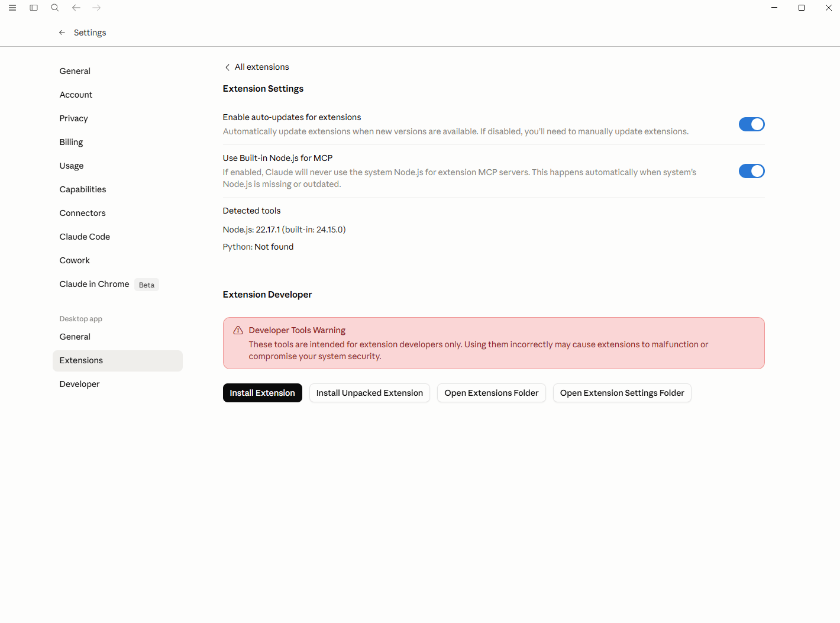Click Open Extensions Folder button
This screenshot has width=840, height=623.
(x=492, y=393)
